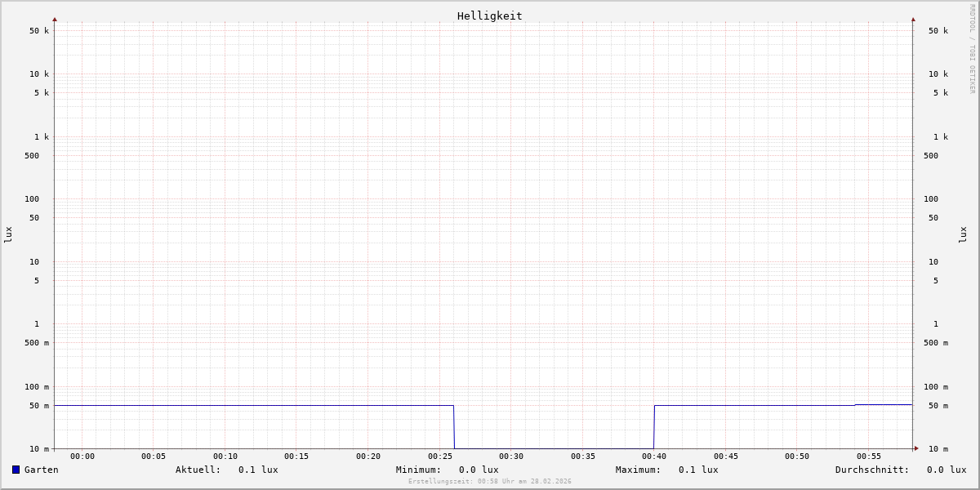Click the 00:35 time axis label
This screenshot has height=490, width=980.
click(583, 457)
